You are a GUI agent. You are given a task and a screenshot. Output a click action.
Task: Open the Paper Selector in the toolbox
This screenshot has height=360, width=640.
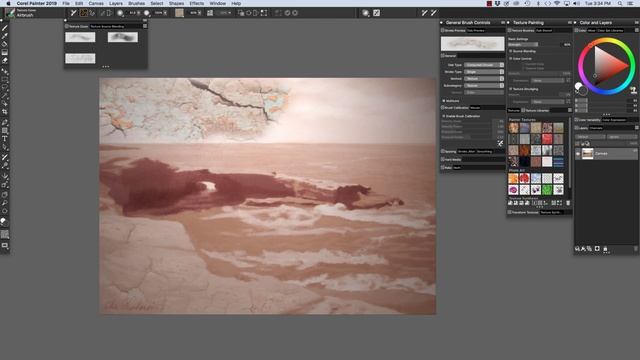(x=4, y=234)
